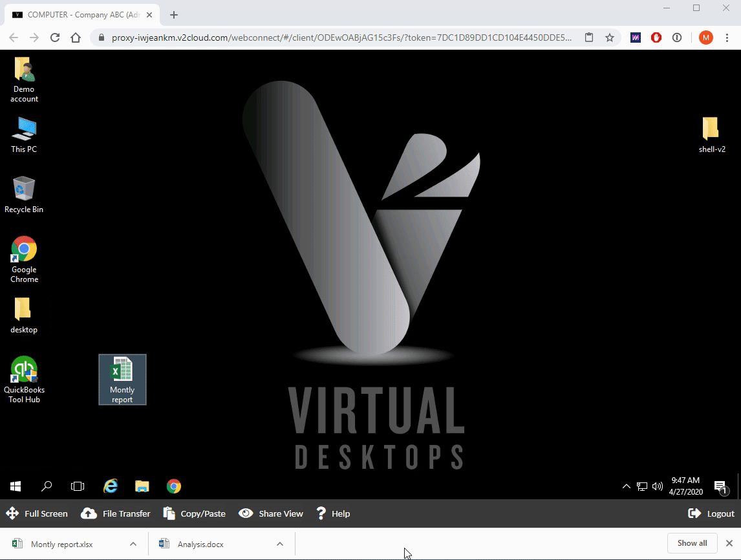Open the taskbar clock showing 9:47 AM
741x560 pixels.
685,486
